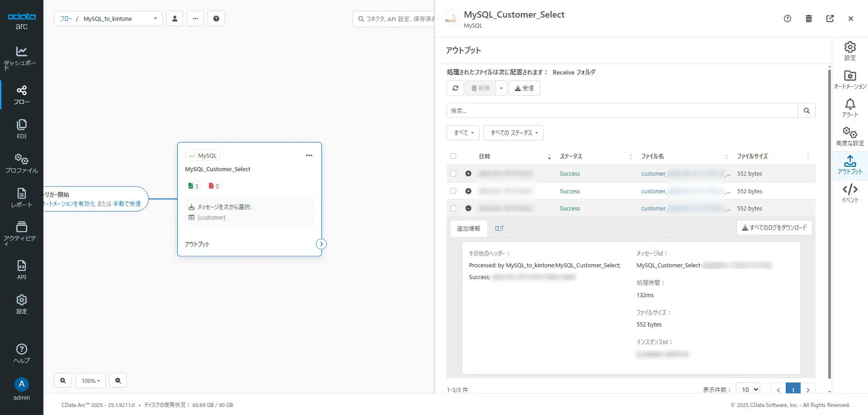Viewport: 868px width, 415px height.
Task: Sort the table by ファイル名 column
Action: pos(684,156)
